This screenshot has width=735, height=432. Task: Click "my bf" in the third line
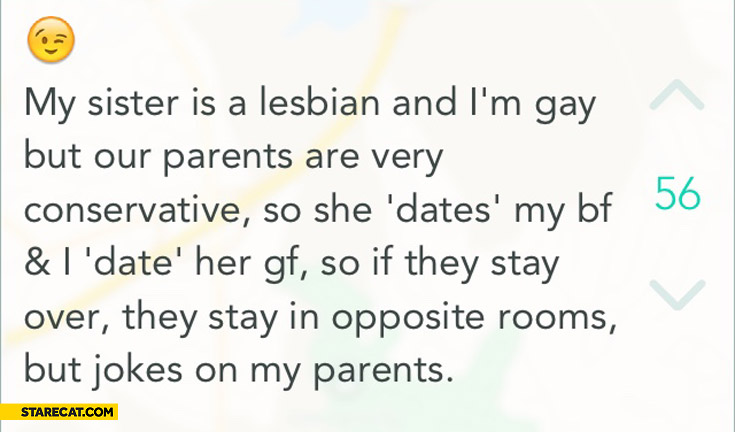(566, 212)
